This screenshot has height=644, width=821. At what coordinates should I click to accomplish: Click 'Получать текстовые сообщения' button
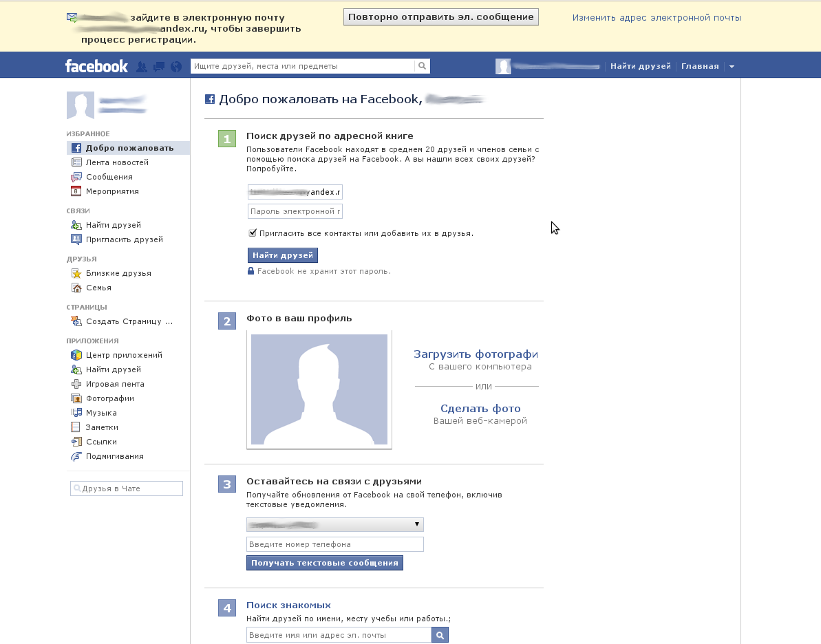325,563
